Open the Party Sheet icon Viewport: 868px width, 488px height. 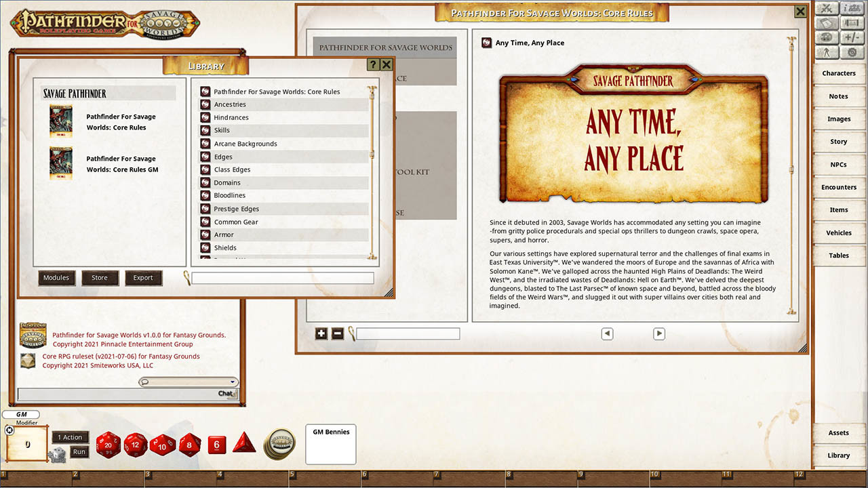852,8
